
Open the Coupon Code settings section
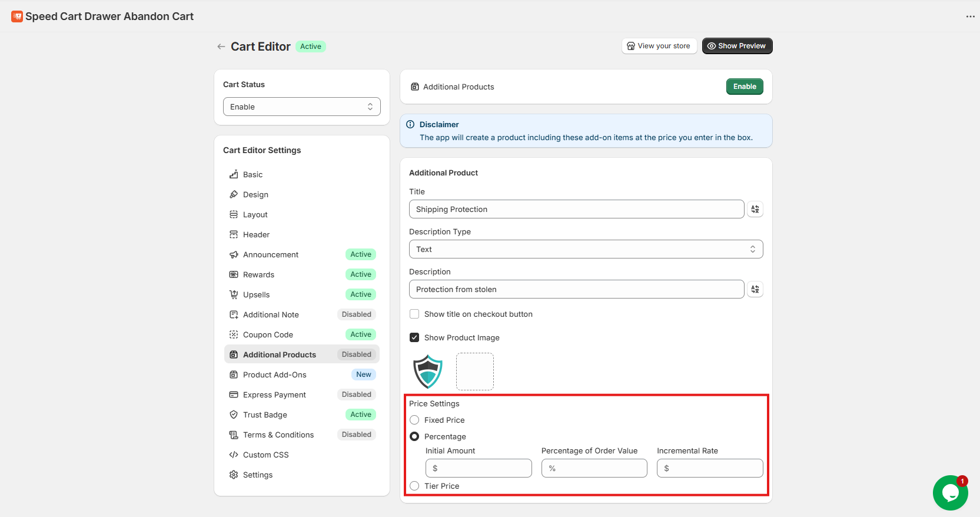tap(268, 334)
